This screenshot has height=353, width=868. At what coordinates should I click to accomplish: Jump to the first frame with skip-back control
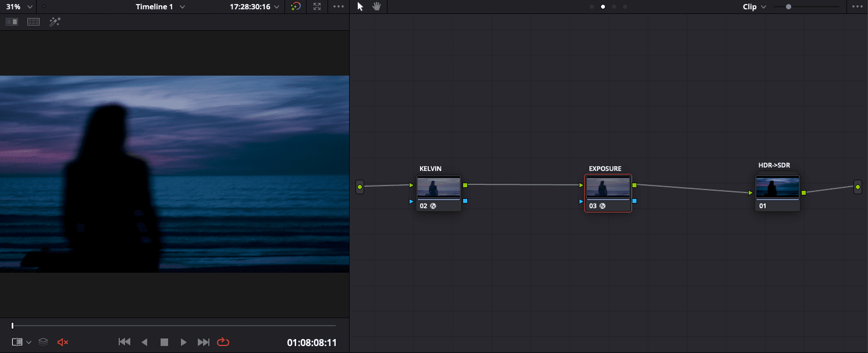click(124, 342)
